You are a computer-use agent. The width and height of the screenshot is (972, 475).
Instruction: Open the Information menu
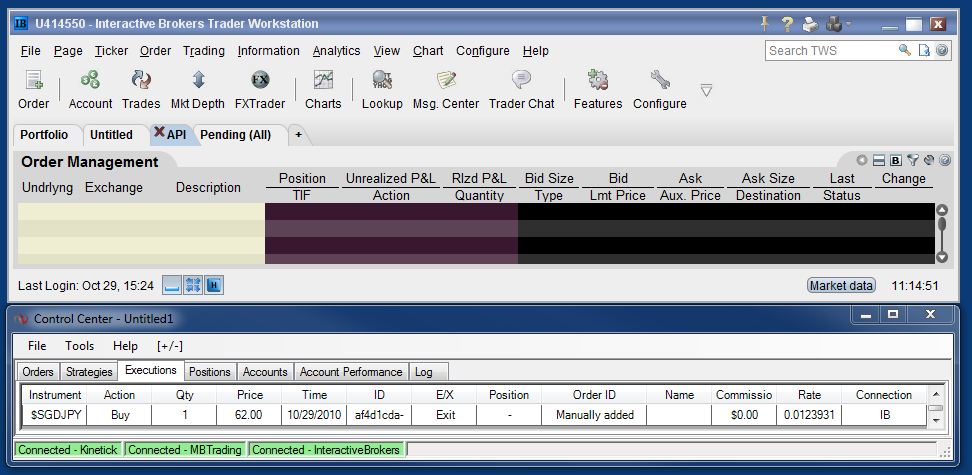[x=268, y=51]
